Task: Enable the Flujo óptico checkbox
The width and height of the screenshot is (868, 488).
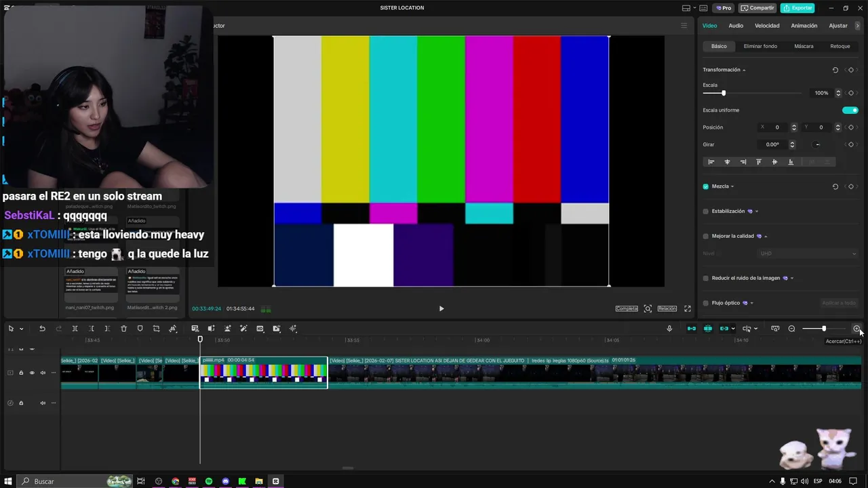Action: (x=706, y=303)
